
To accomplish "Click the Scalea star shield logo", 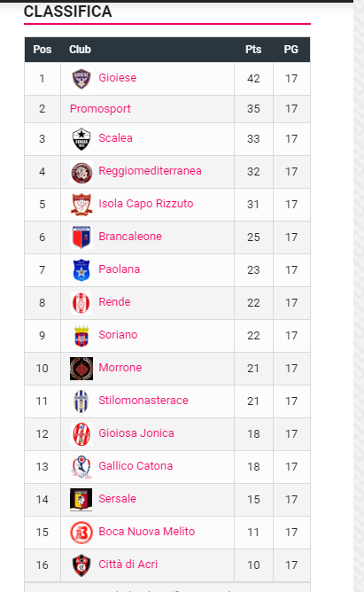I will pyautogui.click(x=81, y=139).
